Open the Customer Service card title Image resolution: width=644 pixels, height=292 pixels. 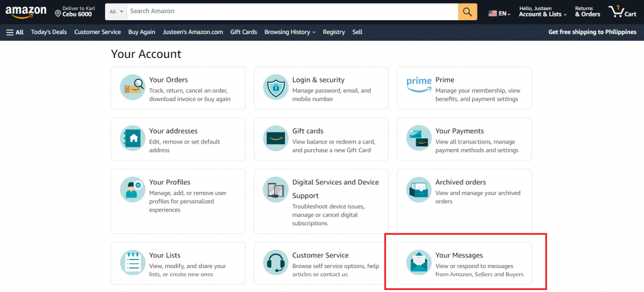pos(320,255)
